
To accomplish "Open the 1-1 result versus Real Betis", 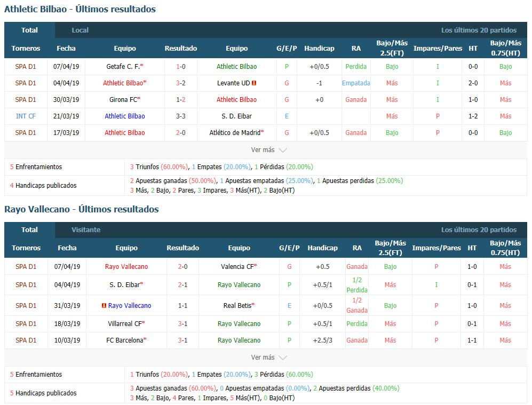I will (183, 306).
